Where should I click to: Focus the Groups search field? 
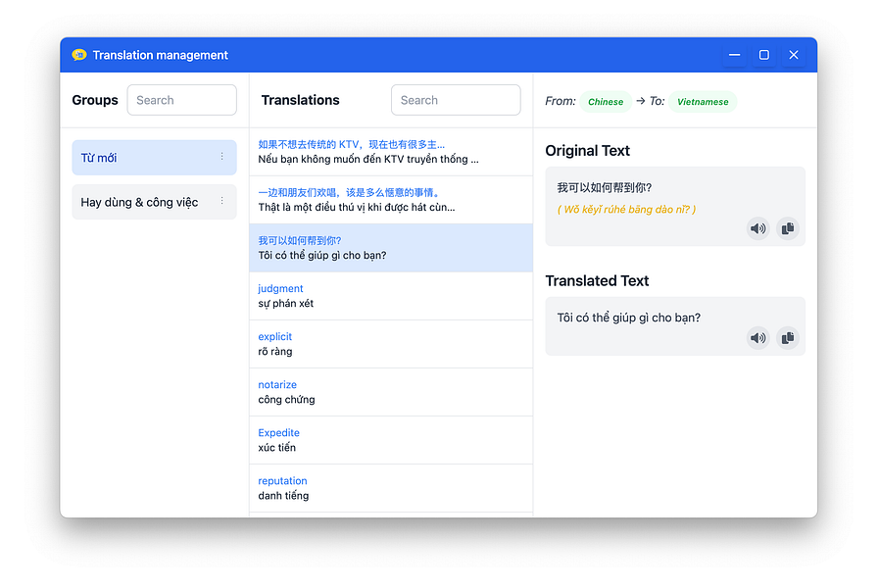181,100
